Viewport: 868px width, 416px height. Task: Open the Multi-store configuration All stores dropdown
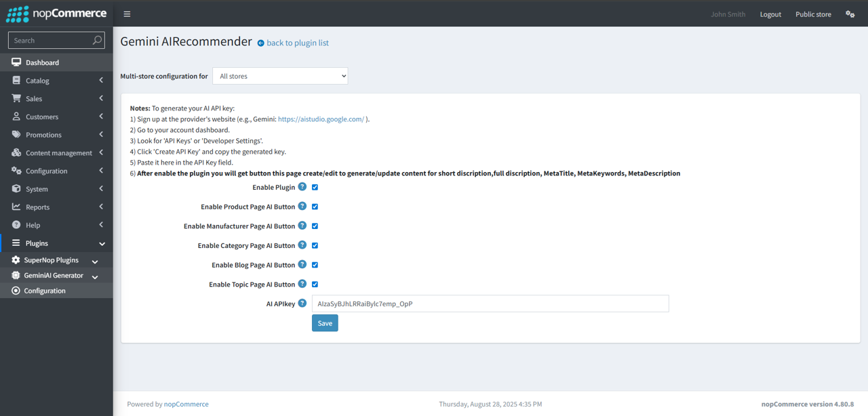click(x=280, y=76)
